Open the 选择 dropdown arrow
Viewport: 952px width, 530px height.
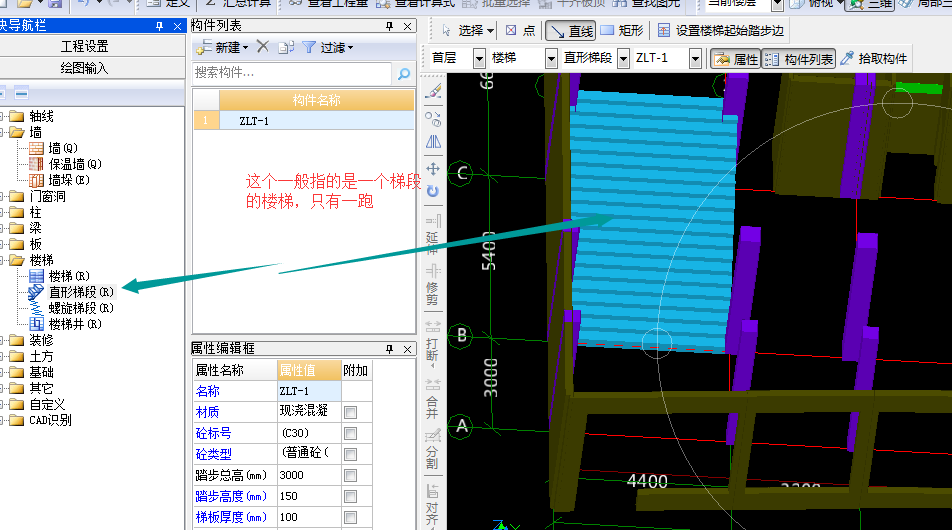[x=491, y=30]
